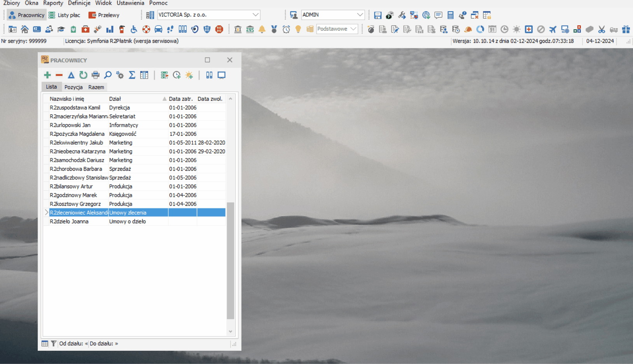Screen dimensions: 633x364
Task: Click the green plus add employee icon
Action: [47, 75]
